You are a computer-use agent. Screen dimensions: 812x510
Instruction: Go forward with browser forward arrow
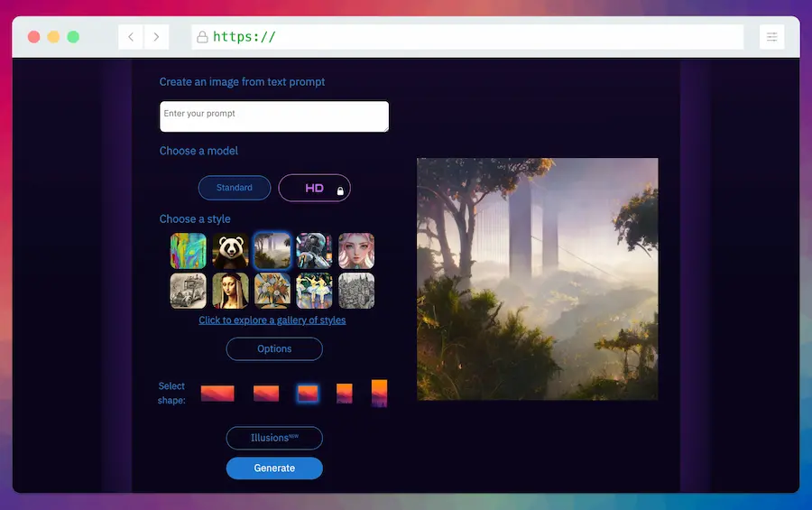coord(156,37)
